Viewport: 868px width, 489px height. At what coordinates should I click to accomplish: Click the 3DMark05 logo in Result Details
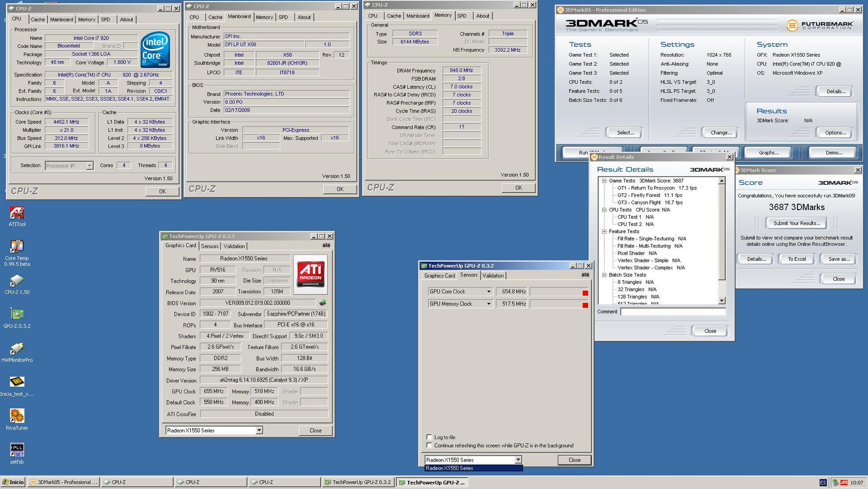(709, 170)
